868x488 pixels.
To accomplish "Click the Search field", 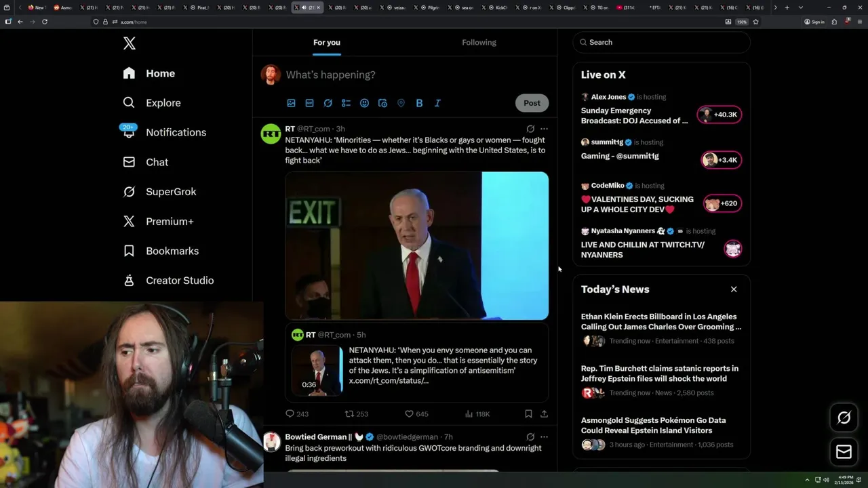I will [661, 42].
